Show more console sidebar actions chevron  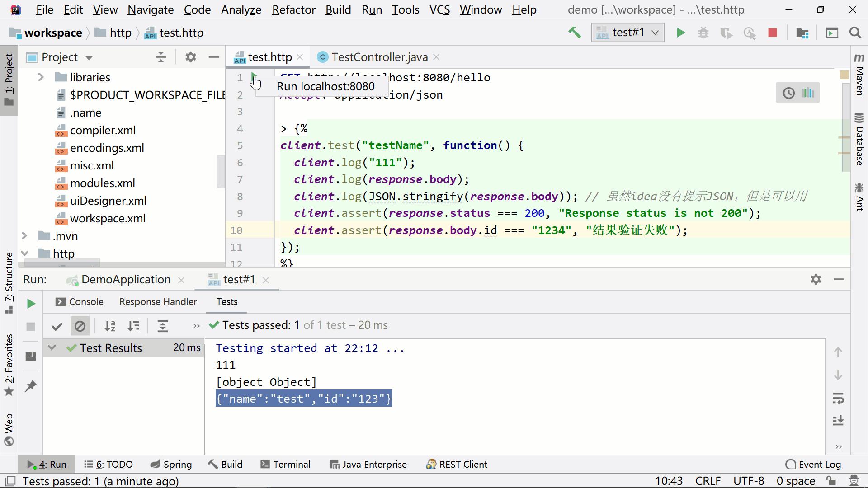click(x=839, y=446)
